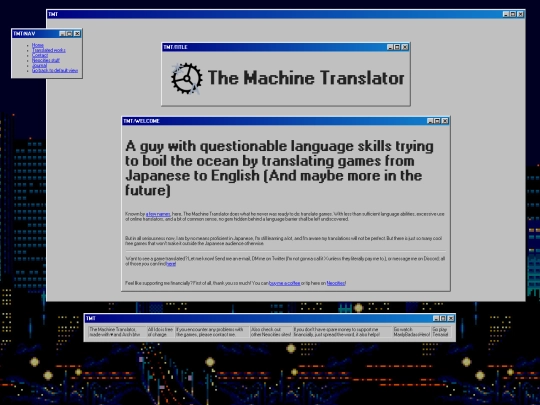Minimize the TMT/WELCOME window
This screenshot has width=540, height=405.
tap(430, 121)
